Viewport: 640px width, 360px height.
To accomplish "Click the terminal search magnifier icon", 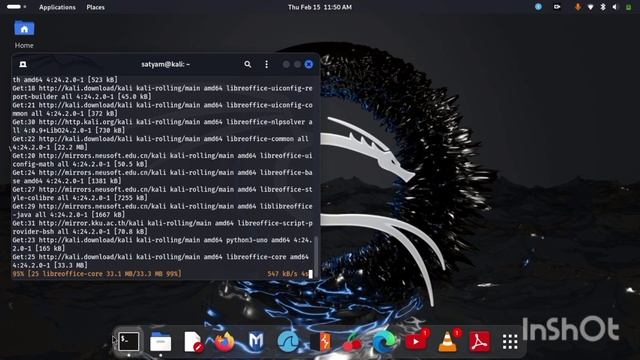I will pyautogui.click(x=247, y=64).
